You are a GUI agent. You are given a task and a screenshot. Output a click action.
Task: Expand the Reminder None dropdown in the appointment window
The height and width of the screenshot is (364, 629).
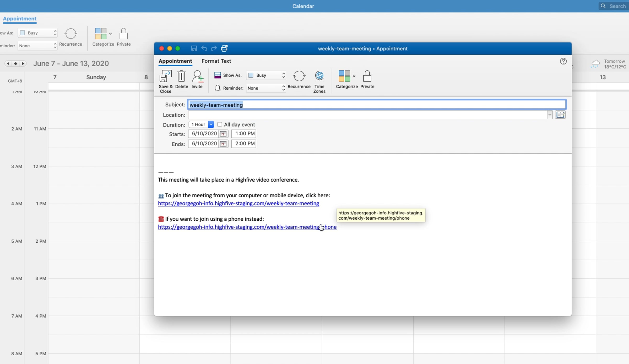pos(266,88)
